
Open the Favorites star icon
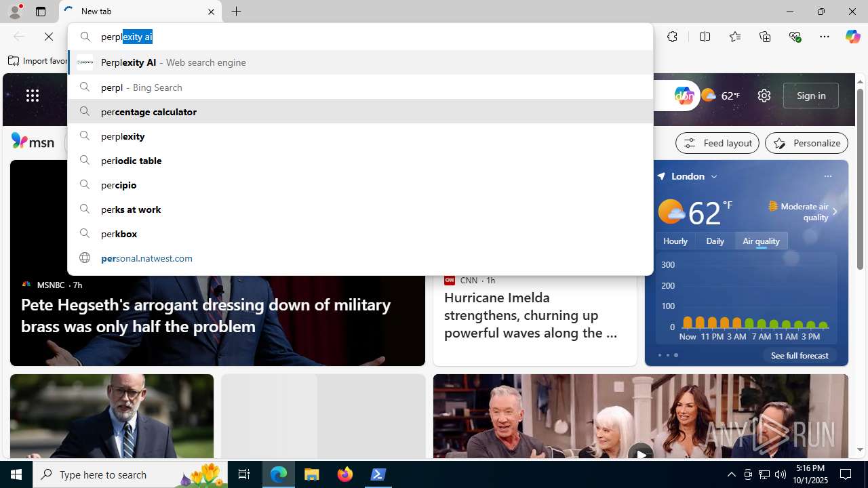(x=734, y=37)
